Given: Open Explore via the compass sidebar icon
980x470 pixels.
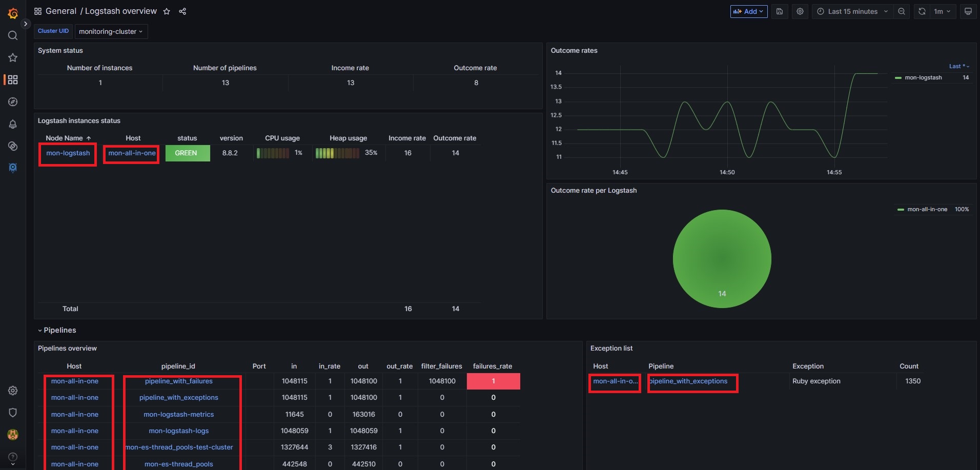Looking at the screenshot, I should tap(13, 102).
